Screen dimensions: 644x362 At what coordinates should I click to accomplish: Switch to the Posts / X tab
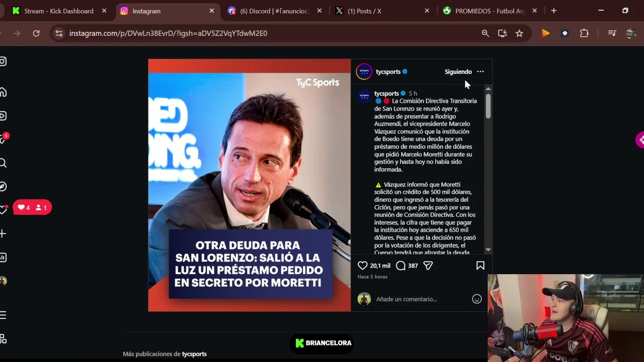point(377,11)
